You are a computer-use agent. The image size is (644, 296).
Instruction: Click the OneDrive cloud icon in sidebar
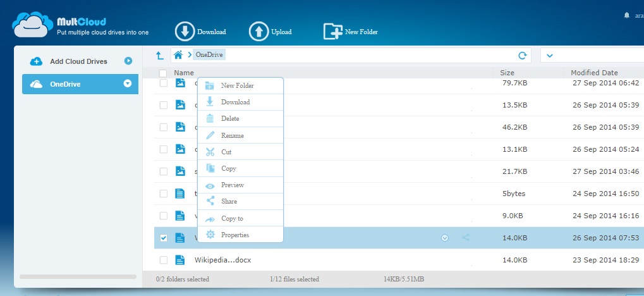coord(36,84)
